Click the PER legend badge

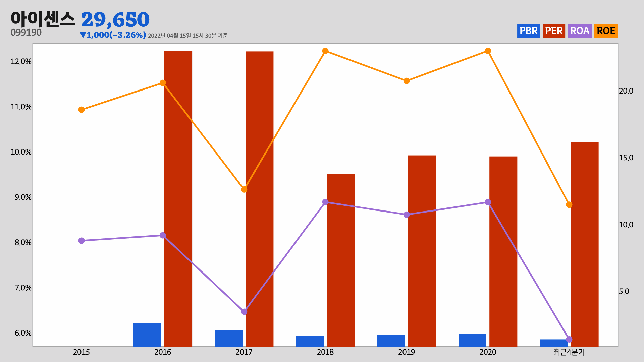pyautogui.click(x=554, y=31)
